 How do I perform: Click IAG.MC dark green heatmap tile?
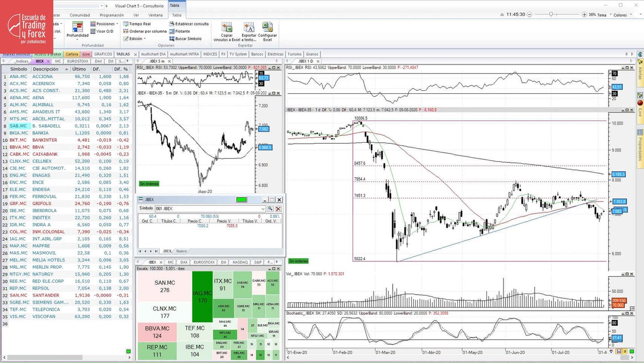[x=202, y=297]
